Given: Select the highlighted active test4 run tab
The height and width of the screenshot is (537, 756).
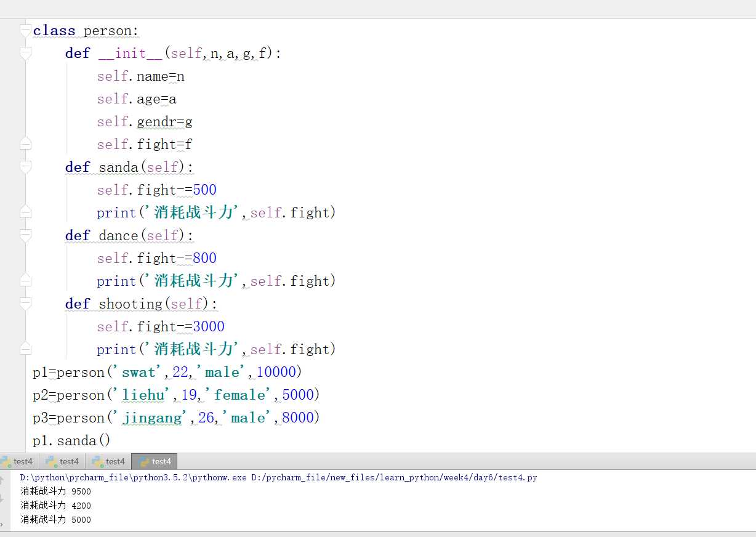Looking at the screenshot, I should pos(155,461).
